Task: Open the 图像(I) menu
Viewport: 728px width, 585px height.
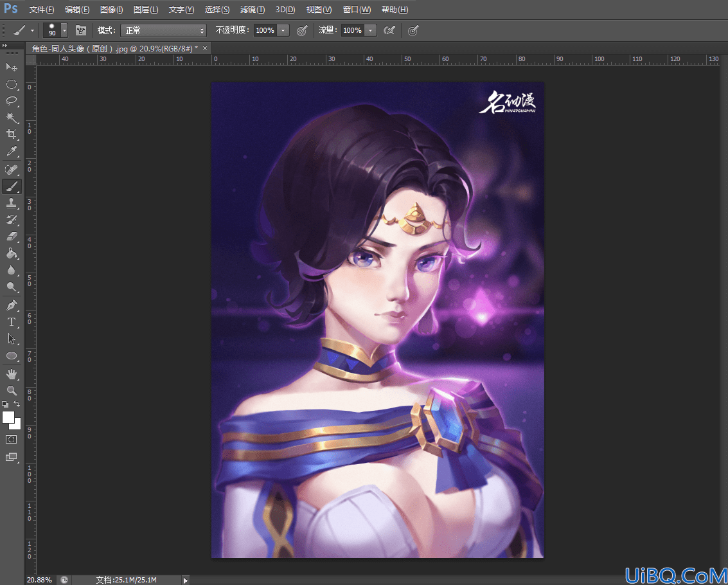Action: tap(111, 10)
